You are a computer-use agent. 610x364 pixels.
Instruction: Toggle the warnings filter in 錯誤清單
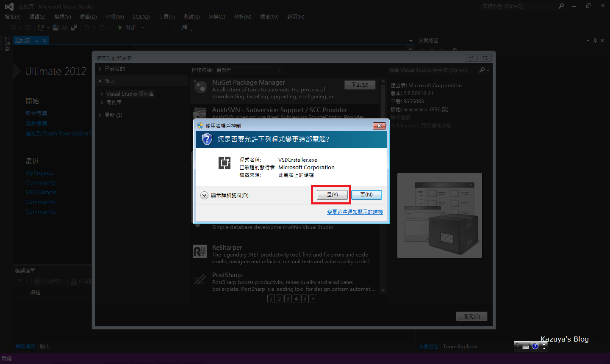(81, 281)
